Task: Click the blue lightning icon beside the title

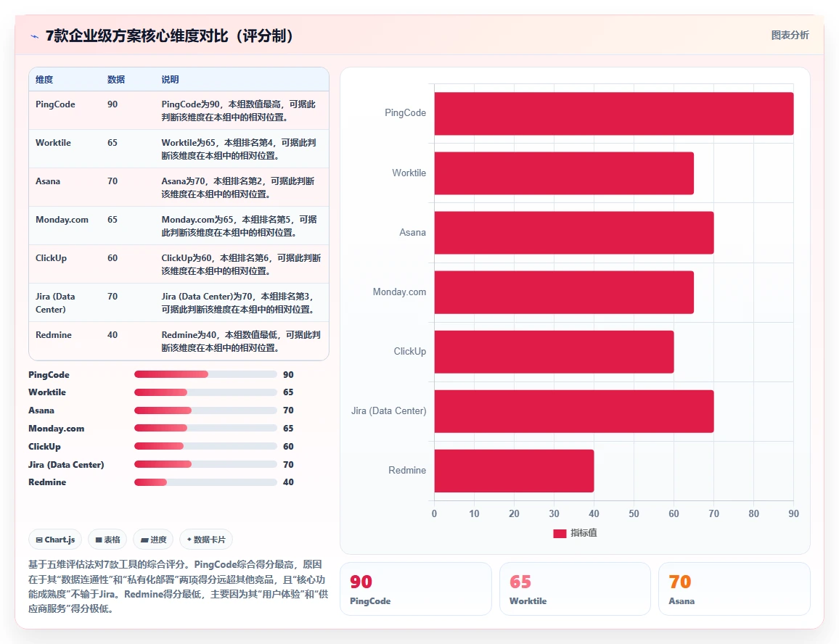Action: (35, 36)
